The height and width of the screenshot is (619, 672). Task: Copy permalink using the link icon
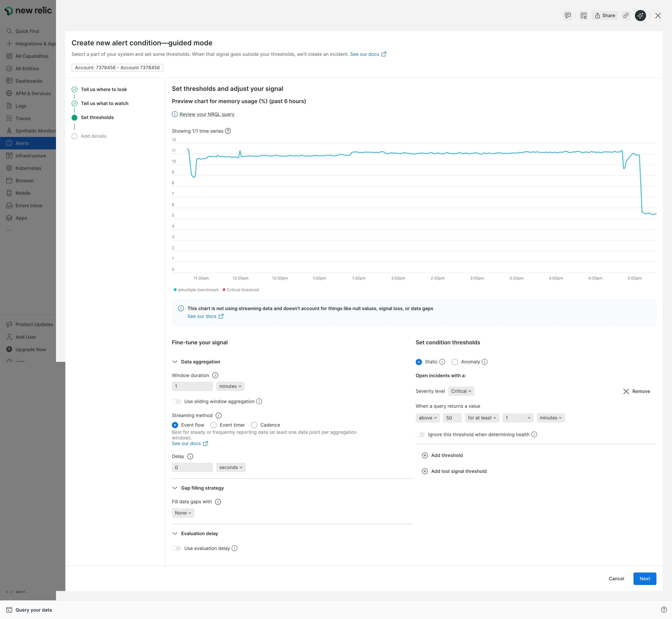click(626, 15)
